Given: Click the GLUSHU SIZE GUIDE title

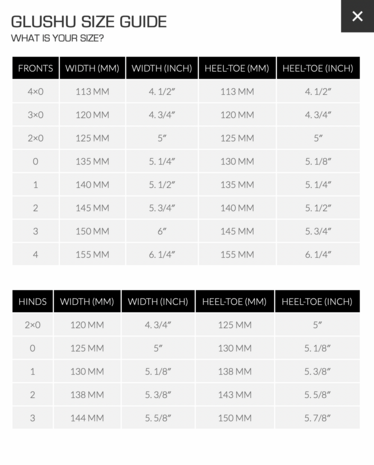Looking at the screenshot, I should coord(89,22).
